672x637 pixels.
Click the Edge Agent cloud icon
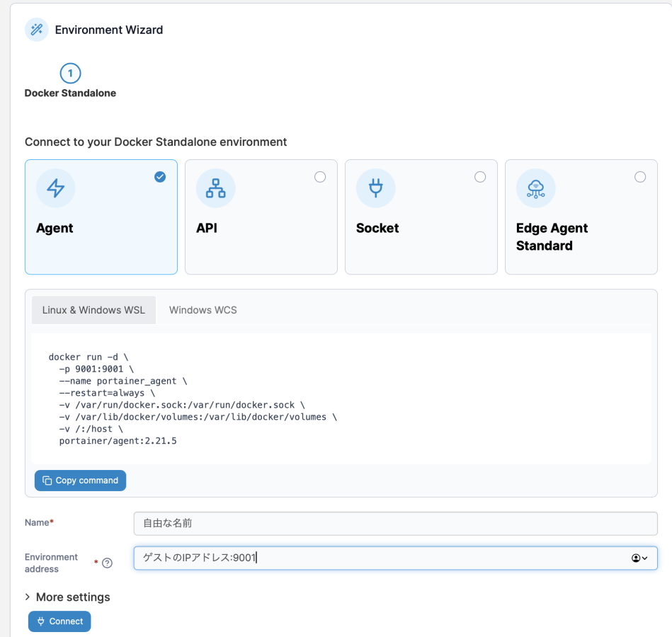[x=535, y=188]
